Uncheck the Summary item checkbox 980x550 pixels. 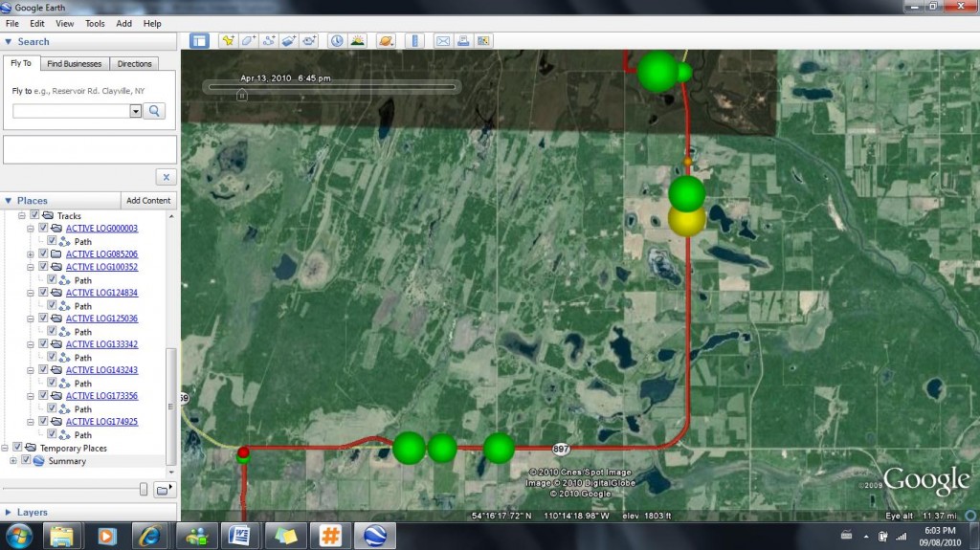pyautogui.click(x=26, y=461)
